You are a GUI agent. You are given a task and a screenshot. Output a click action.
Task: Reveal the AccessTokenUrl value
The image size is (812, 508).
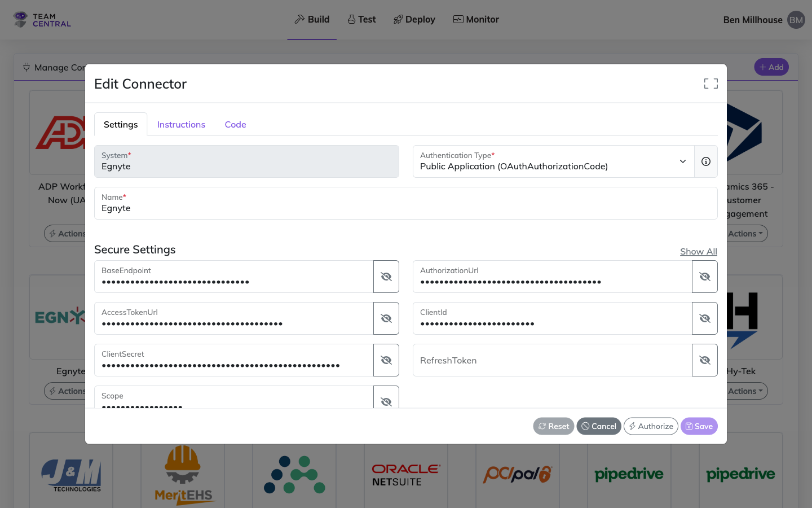pyautogui.click(x=386, y=318)
